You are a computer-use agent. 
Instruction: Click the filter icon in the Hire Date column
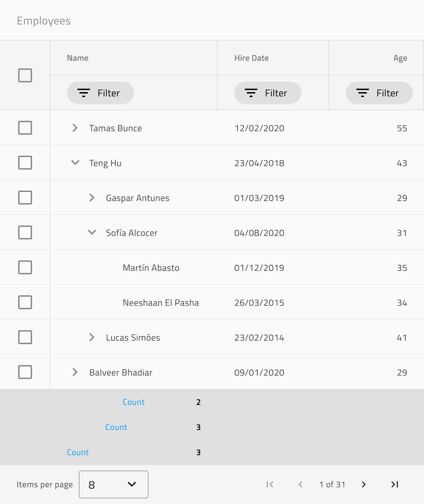click(251, 93)
